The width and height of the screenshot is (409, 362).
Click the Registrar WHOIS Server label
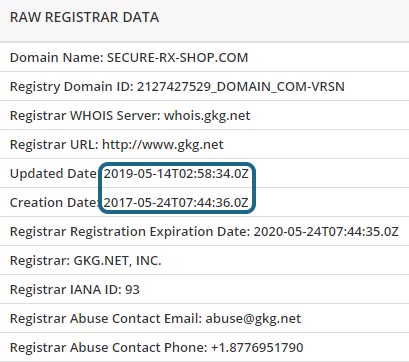tap(86, 116)
